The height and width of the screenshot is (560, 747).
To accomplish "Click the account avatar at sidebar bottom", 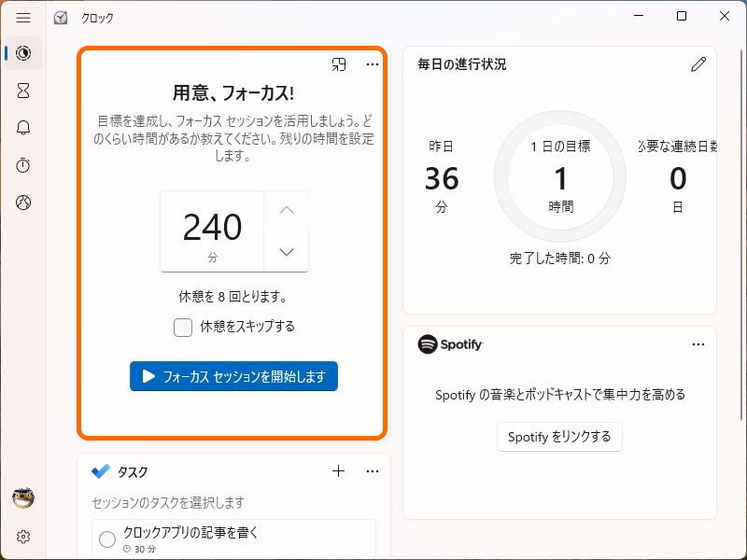I will 22,498.
